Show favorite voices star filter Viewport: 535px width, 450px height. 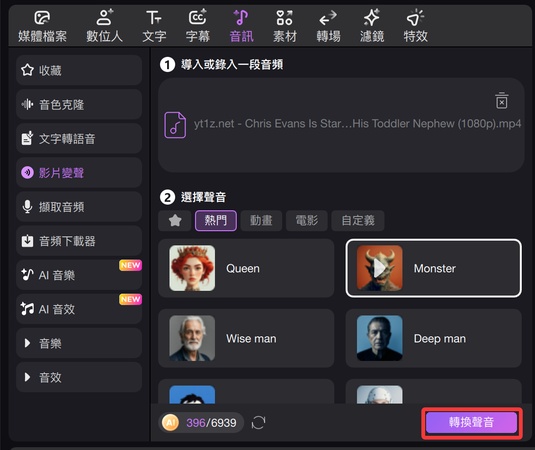175,221
